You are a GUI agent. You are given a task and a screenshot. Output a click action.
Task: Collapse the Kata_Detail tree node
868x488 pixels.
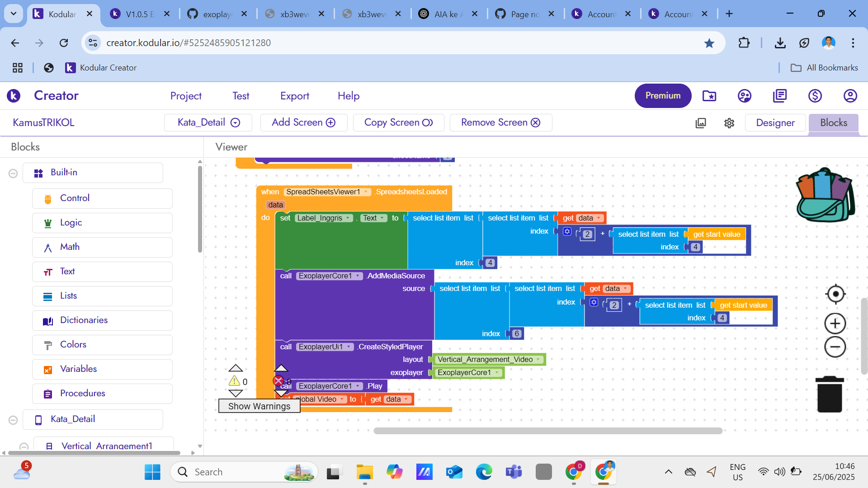point(13,420)
